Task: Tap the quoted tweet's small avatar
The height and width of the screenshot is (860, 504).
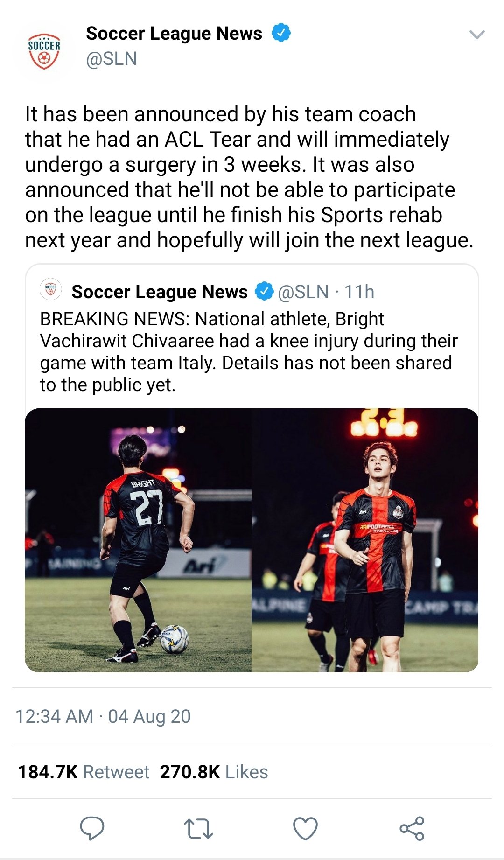Action: pyautogui.click(x=50, y=289)
